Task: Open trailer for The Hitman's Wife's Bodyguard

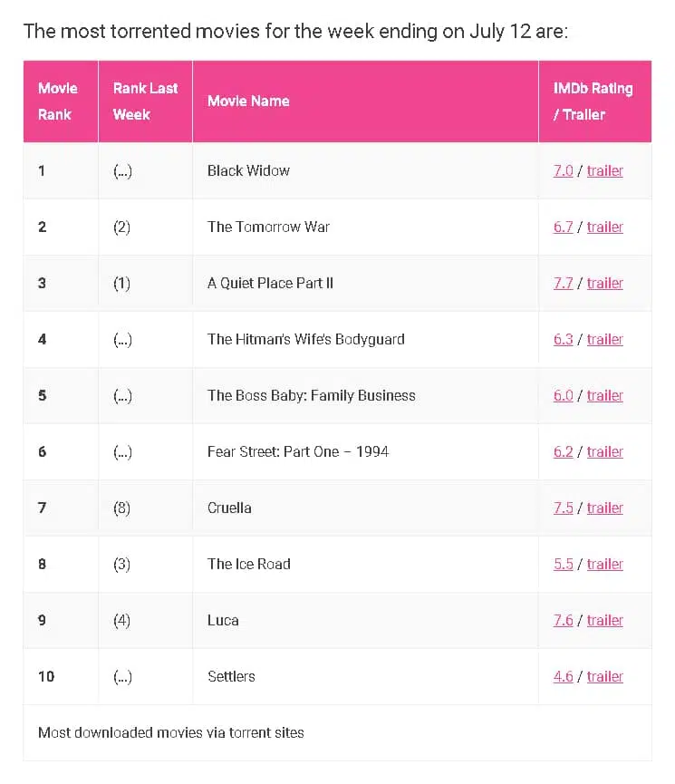Action: click(x=605, y=340)
